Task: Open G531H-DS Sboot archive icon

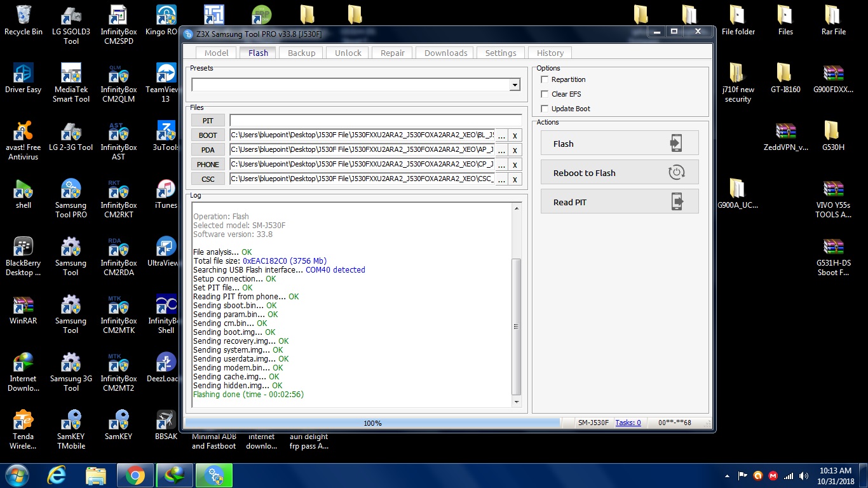Action: (833, 257)
